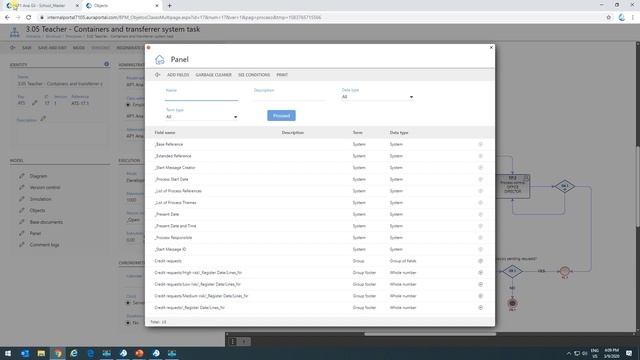Click row action icon for _Process Start Date
This screenshot has width=640, height=360.
(480, 179)
